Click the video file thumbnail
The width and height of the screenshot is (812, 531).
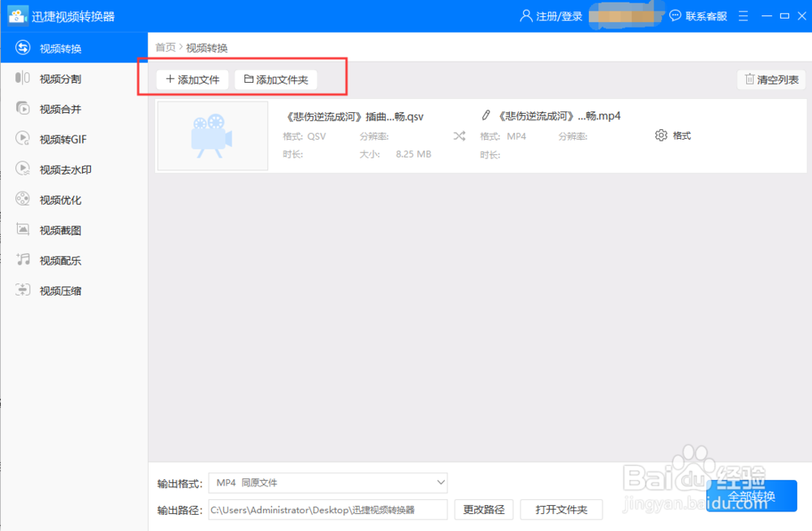pyautogui.click(x=213, y=136)
